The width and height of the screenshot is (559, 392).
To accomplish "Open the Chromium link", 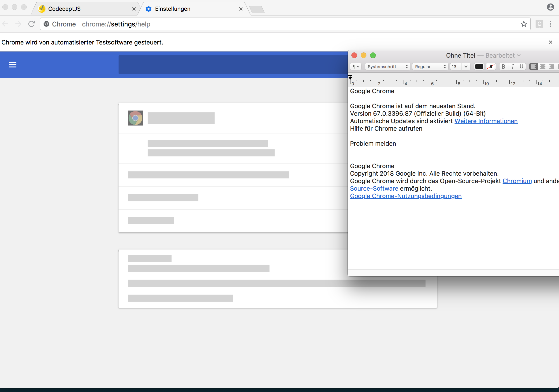I will pos(517,181).
